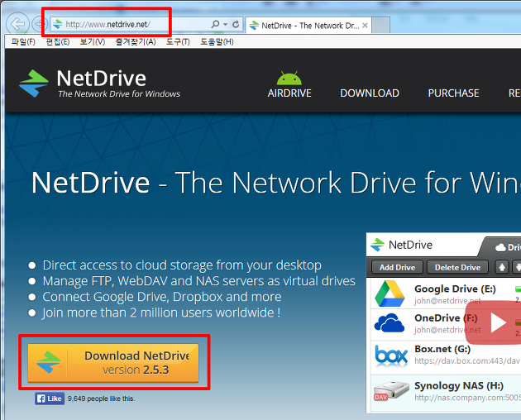
Task: Click the search magnifier in address bar
Action: [x=215, y=24]
